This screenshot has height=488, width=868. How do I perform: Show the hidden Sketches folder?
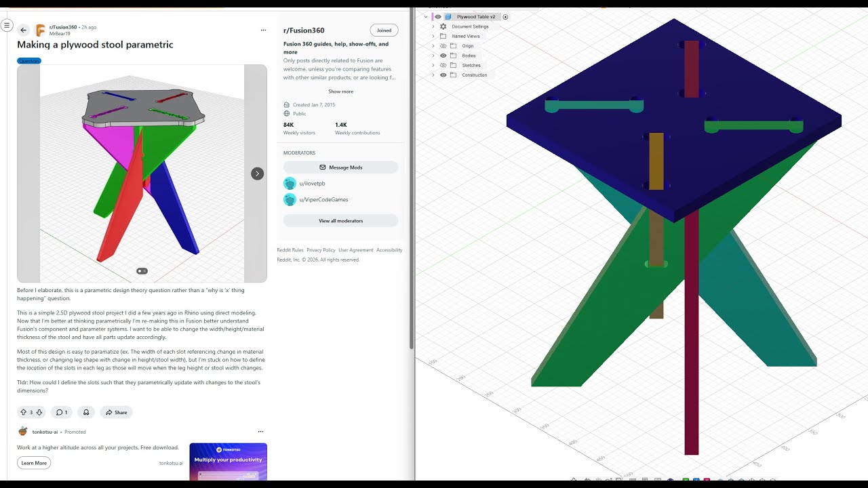pos(443,65)
